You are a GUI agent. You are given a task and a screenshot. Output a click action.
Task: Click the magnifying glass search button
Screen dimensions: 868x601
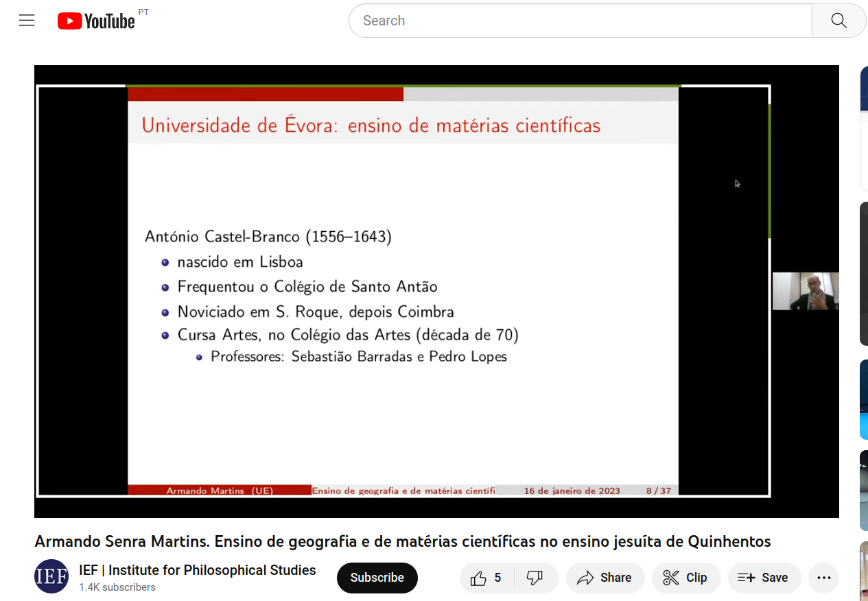pyautogui.click(x=838, y=21)
